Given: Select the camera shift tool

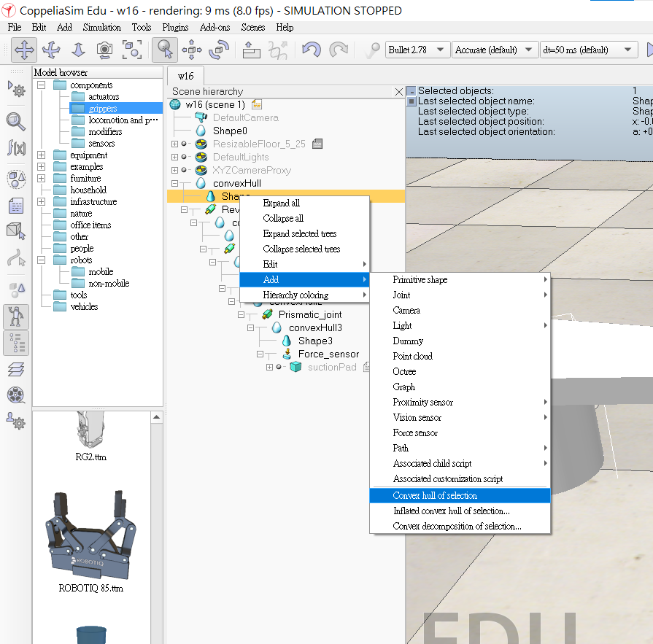Looking at the screenshot, I should 78,50.
